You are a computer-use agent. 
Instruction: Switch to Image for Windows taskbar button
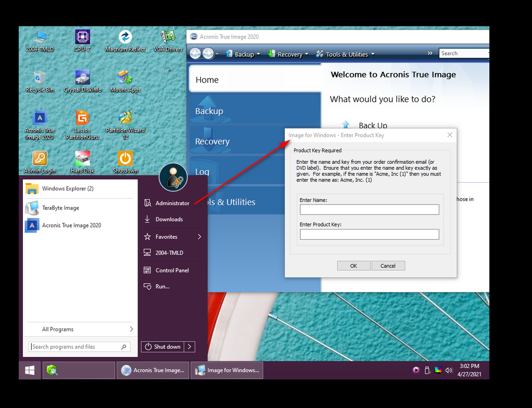[227, 370]
